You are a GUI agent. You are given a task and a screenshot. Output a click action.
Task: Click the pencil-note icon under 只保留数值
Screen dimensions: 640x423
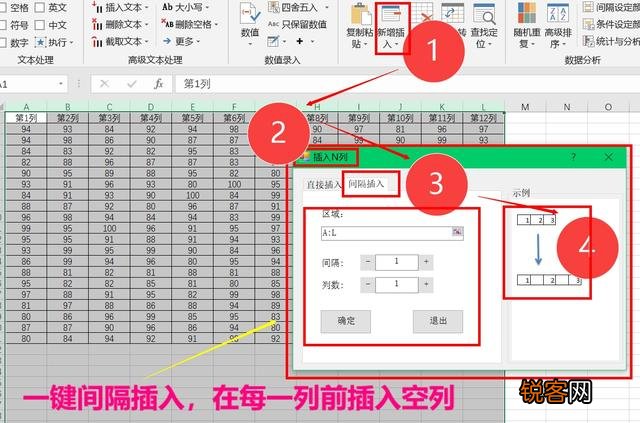[273, 41]
